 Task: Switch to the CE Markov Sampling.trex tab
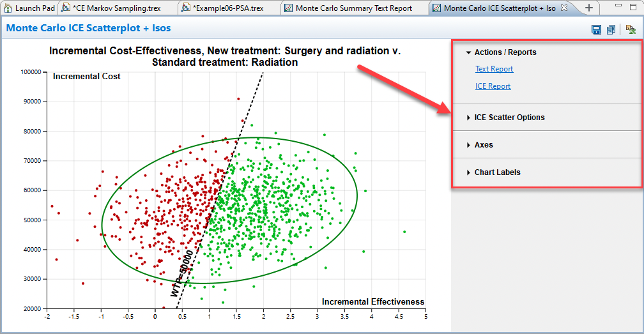pos(116,8)
